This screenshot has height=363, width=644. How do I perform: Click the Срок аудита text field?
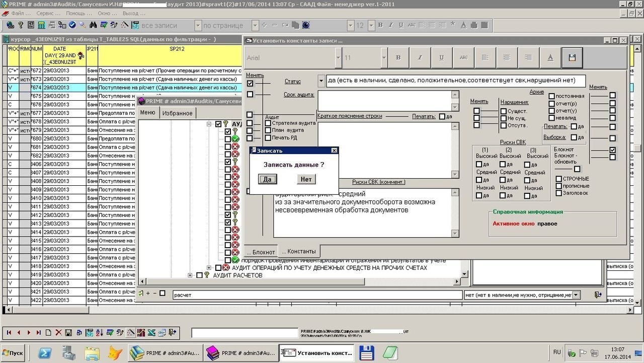point(385,101)
